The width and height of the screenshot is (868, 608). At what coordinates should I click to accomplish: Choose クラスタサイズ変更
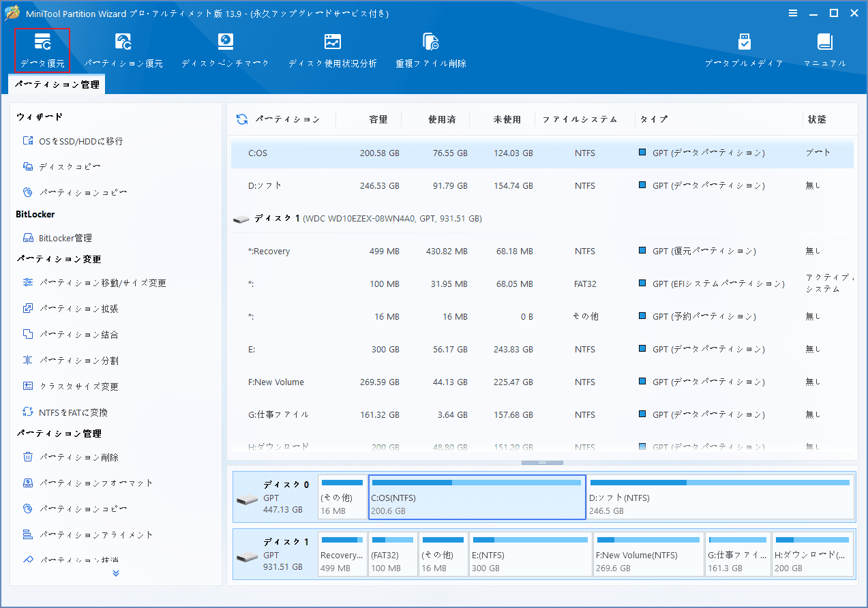coord(70,386)
